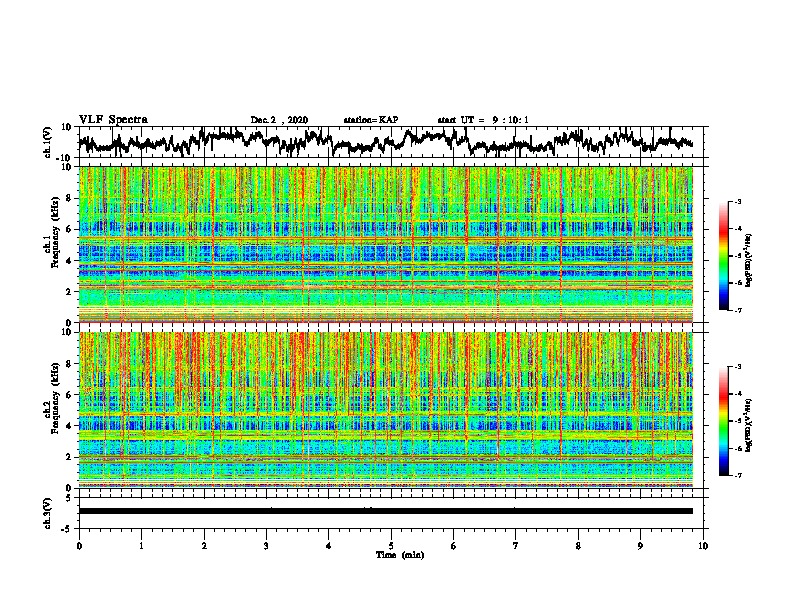Click the 4 kHz tick of ch.1 spectrogram
Screen dimensions: 792x612
69,260
